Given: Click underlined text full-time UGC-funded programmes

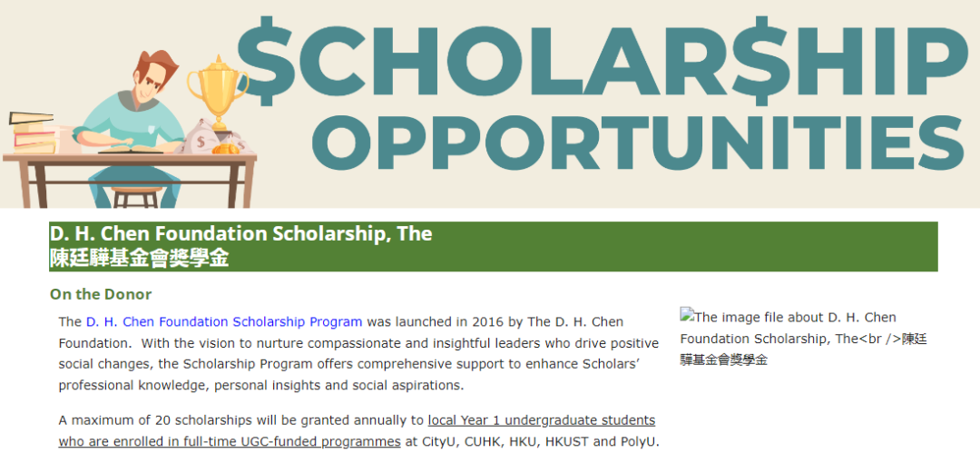Looking at the screenshot, I should coord(292,442).
